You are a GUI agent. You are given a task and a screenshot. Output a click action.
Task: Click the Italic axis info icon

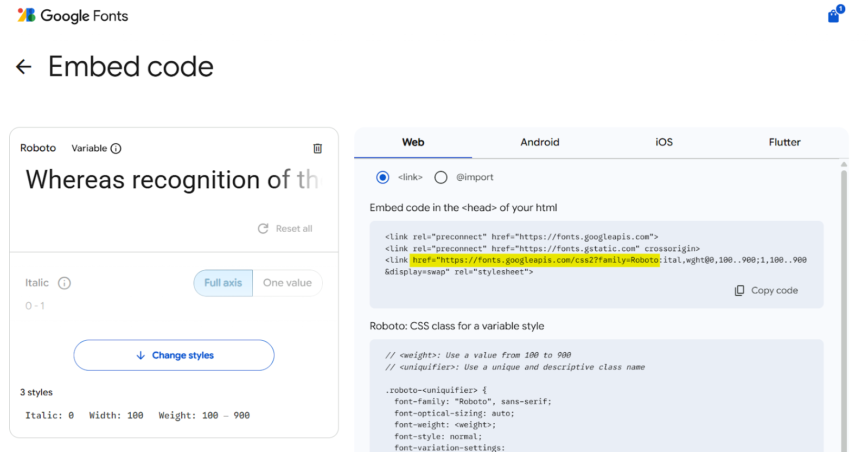[65, 283]
